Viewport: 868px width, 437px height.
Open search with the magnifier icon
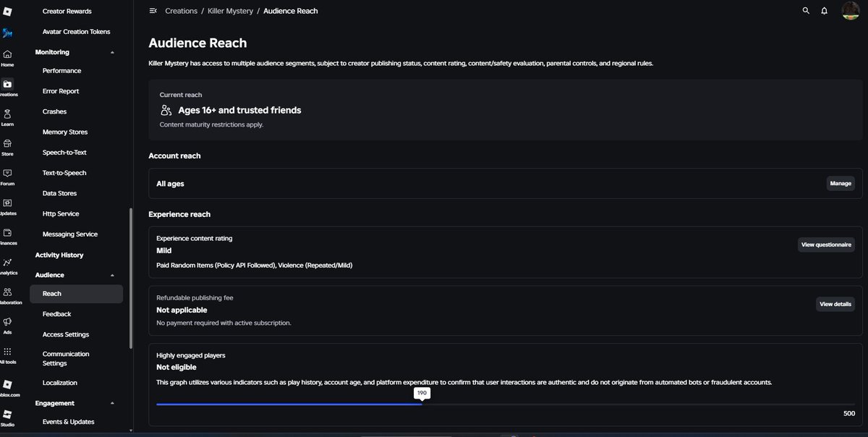[806, 11]
